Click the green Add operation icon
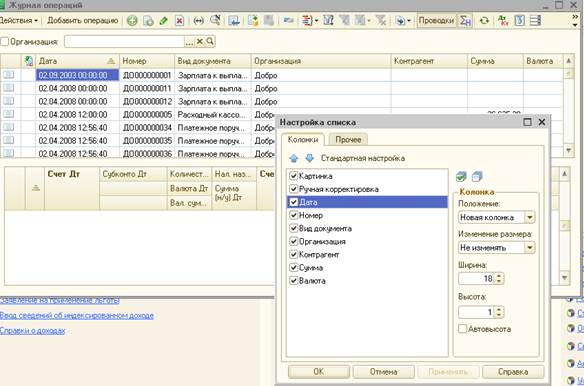The image size is (584, 386). click(132, 21)
